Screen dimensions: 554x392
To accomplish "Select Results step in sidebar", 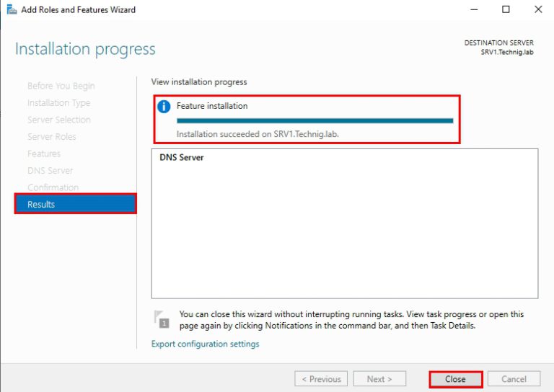I will click(x=75, y=204).
